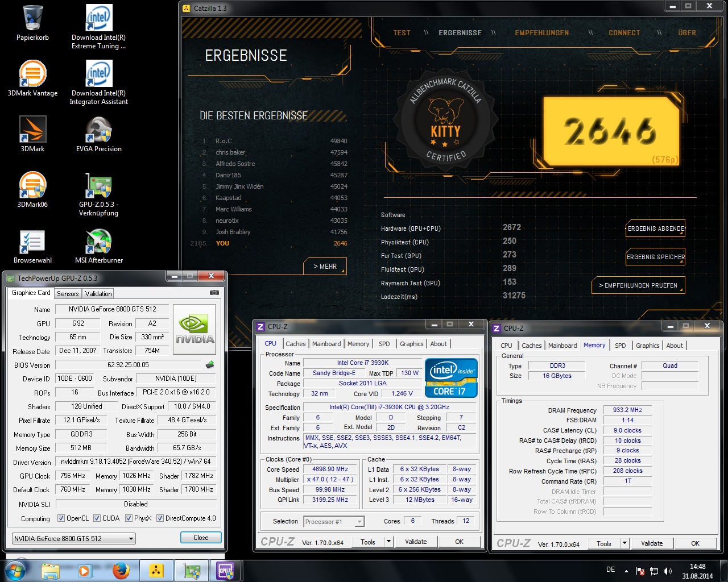
Task: Click the volume speaker tray icon
Action: [668, 571]
